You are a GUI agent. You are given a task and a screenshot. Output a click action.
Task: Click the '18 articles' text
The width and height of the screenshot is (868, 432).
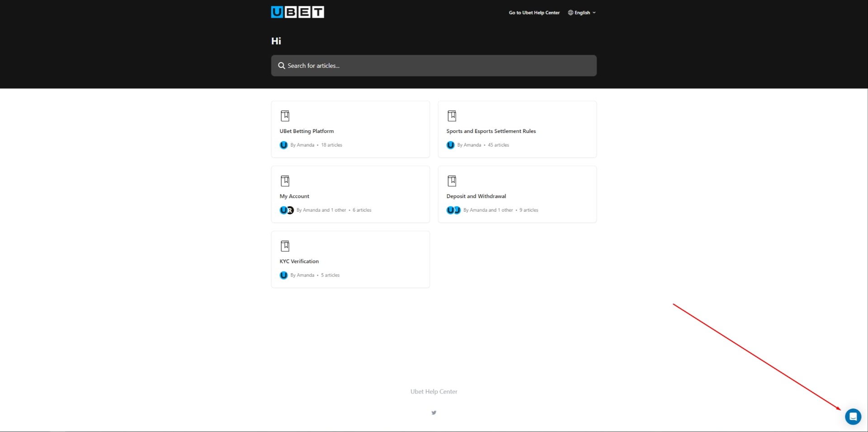pos(331,145)
